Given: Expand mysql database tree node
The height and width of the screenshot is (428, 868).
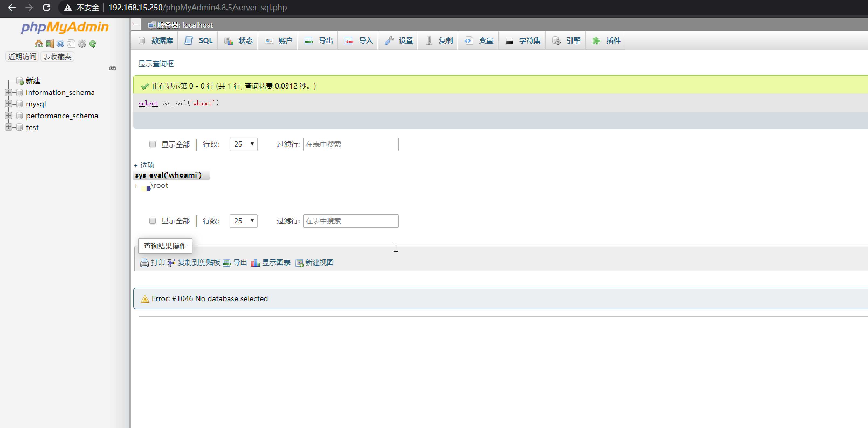Looking at the screenshot, I should pos(8,104).
